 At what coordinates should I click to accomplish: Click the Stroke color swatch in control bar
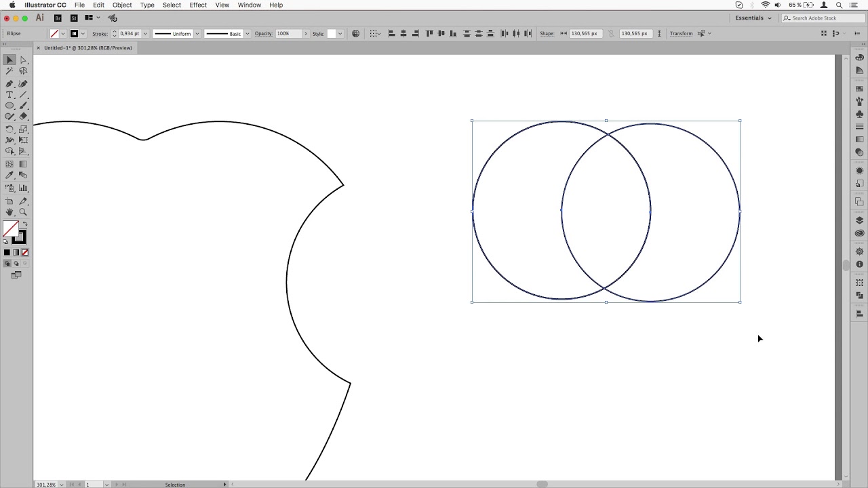coord(74,33)
